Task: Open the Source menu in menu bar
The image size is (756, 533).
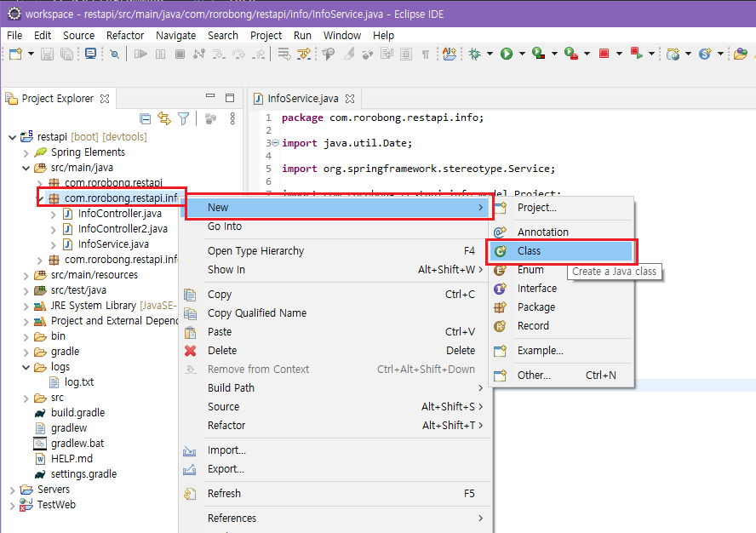Action: [x=78, y=35]
